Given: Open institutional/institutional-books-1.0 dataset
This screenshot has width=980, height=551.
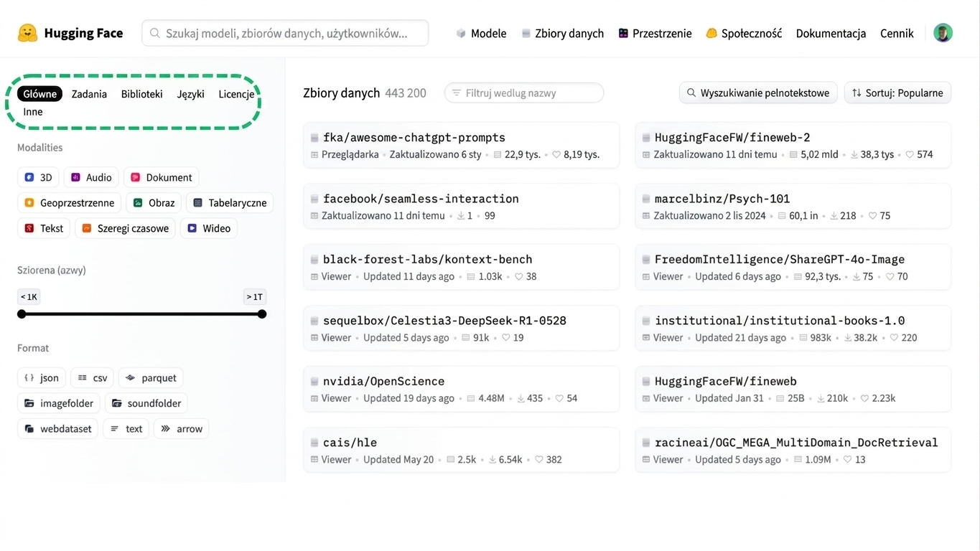Looking at the screenshot, I should click(x=793, y=328).
